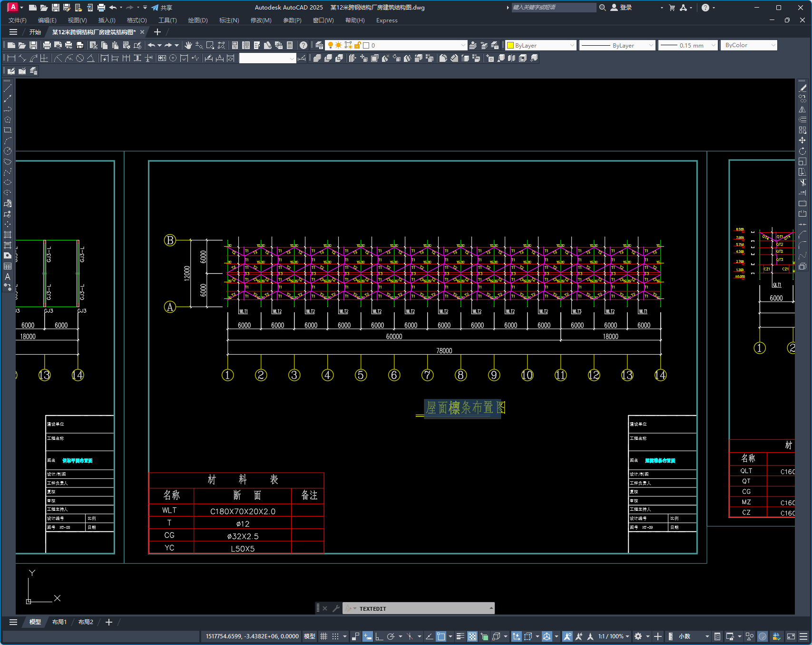Image resolution: width=812 pixels, height=645 pixels.
Task: Select the Center Mark tool
Action: coord(173,58)
